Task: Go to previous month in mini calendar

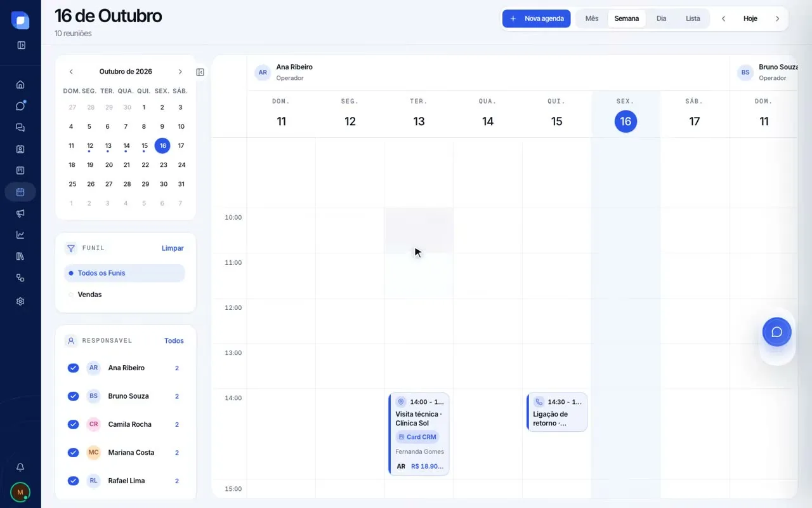Action: coord(71,72)
